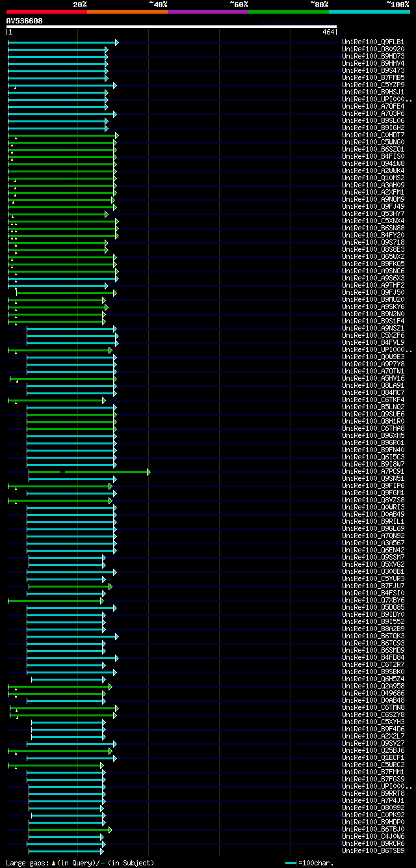Select label UniRef100_B7FJU7
The image size is (416, 868).
click(x=374, y=586)
